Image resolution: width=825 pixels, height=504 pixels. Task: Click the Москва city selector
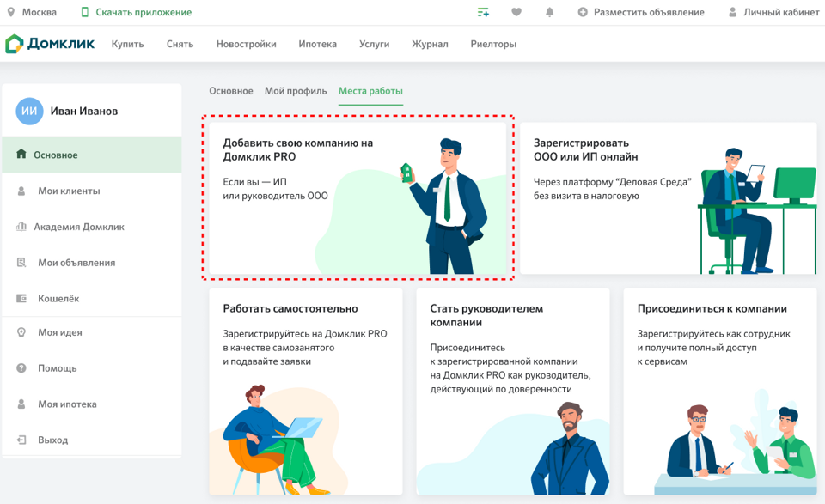pos(39,12)
